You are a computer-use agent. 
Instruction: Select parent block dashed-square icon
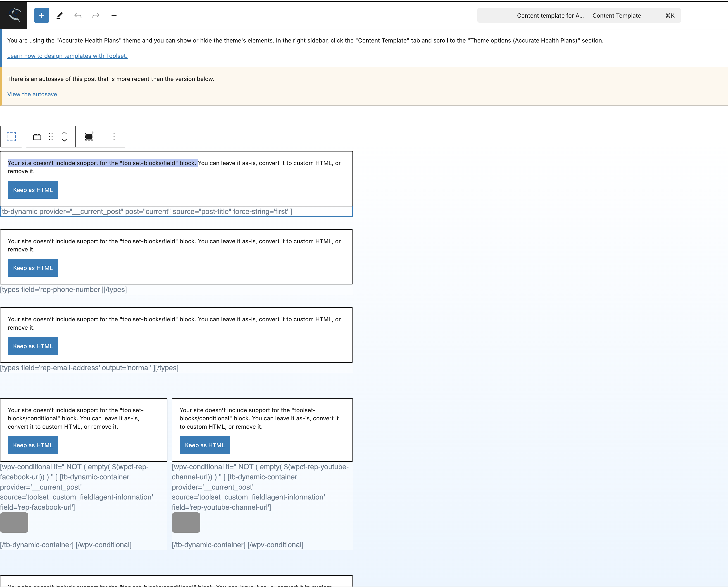pyautogui.click(x=11, y=137)
